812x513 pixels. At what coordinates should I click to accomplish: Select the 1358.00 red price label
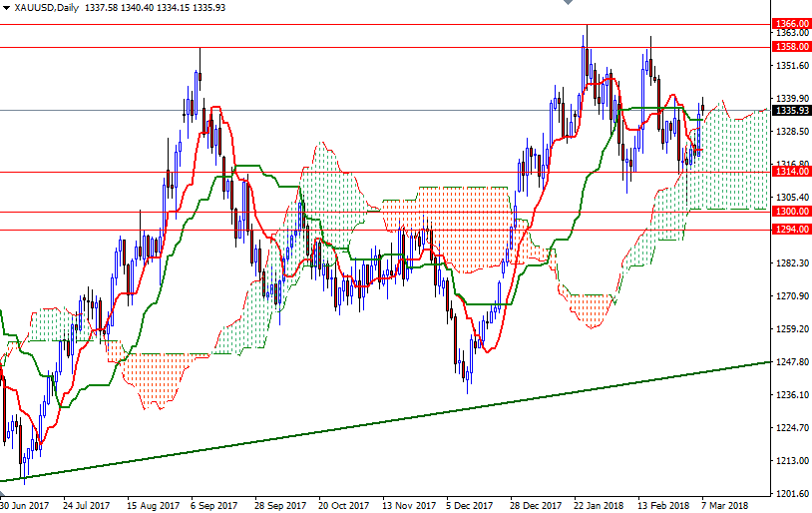click(791, 46)
